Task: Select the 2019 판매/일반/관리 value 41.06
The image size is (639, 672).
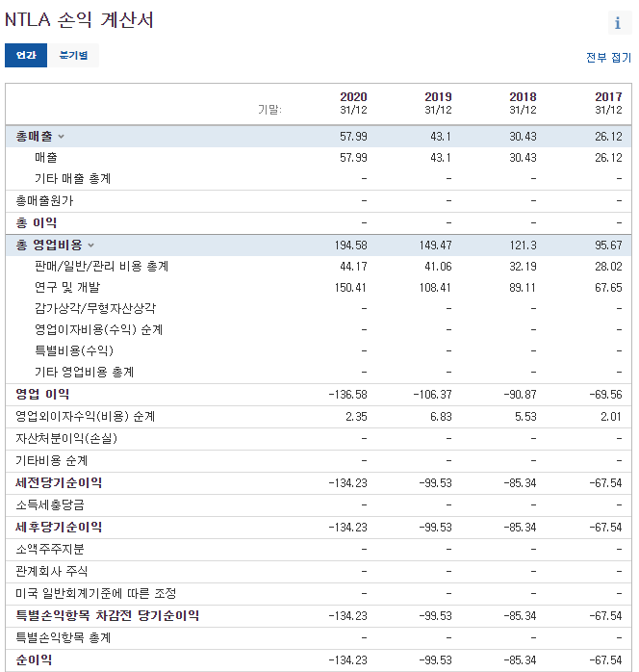Action: 438,267
